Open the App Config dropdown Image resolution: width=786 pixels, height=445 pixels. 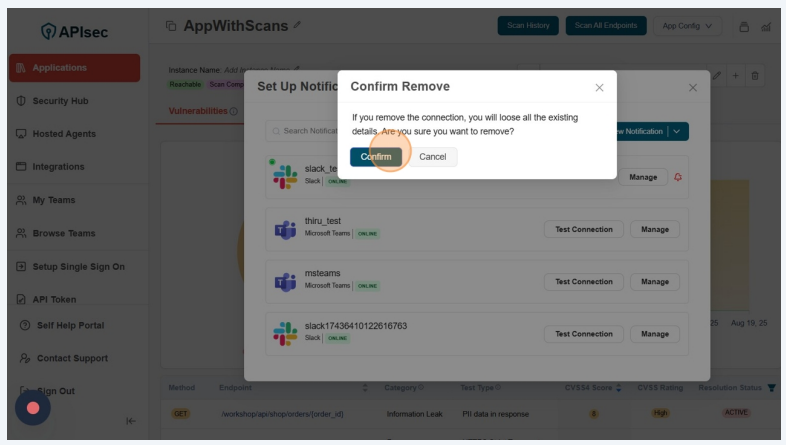point(688,26)
